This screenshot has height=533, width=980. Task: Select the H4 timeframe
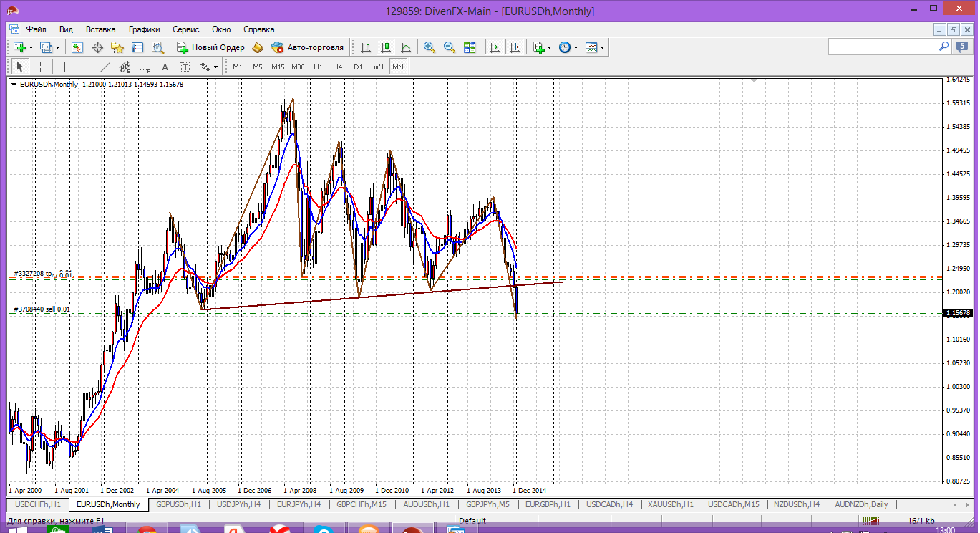(x=338, y=67)
